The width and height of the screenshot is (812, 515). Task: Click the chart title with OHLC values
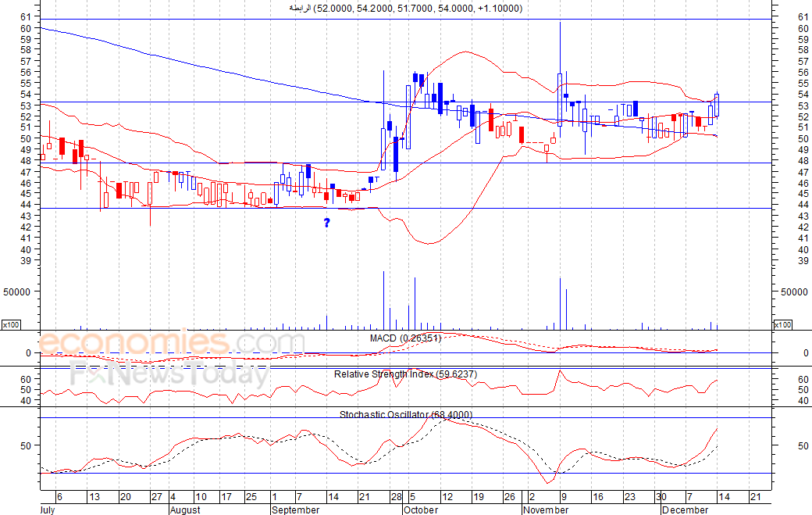(x=405, y=9)
